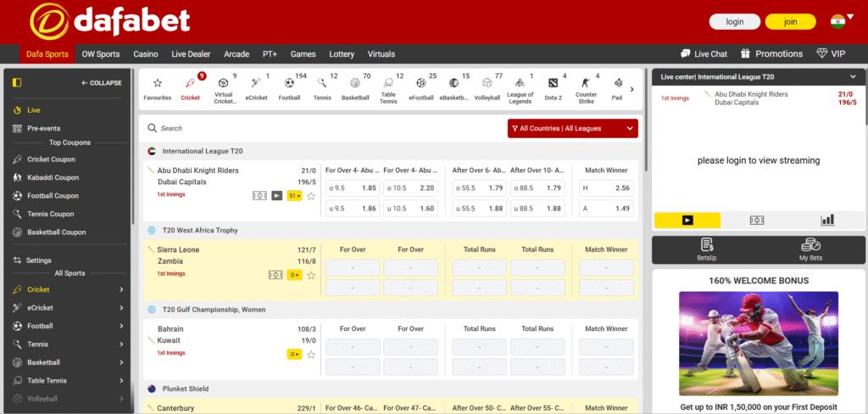Image resolution: width=868 pixels, height=414 pixels.
Task: Star the Sierra Leone vs Zambia match
Action: click(x=311, y=275)
